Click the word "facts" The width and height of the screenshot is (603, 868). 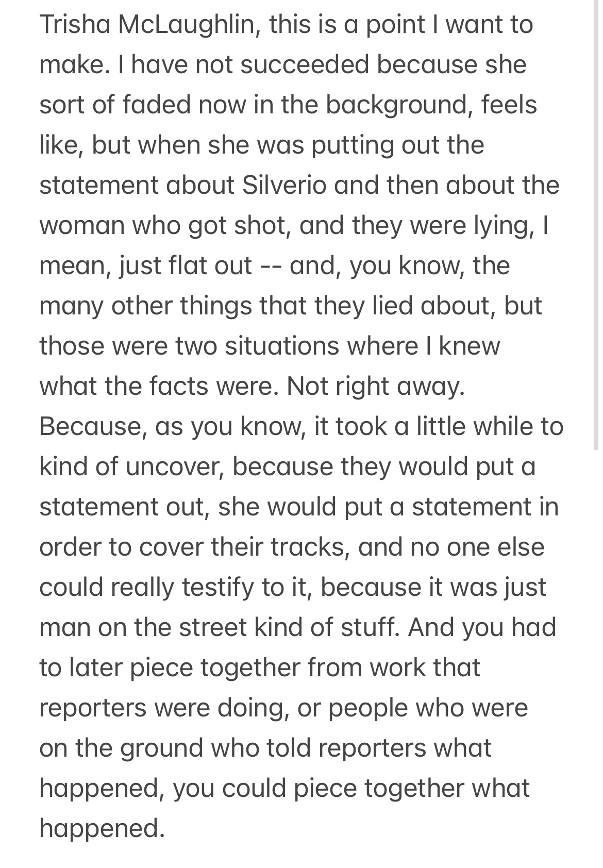click(180, 386)
